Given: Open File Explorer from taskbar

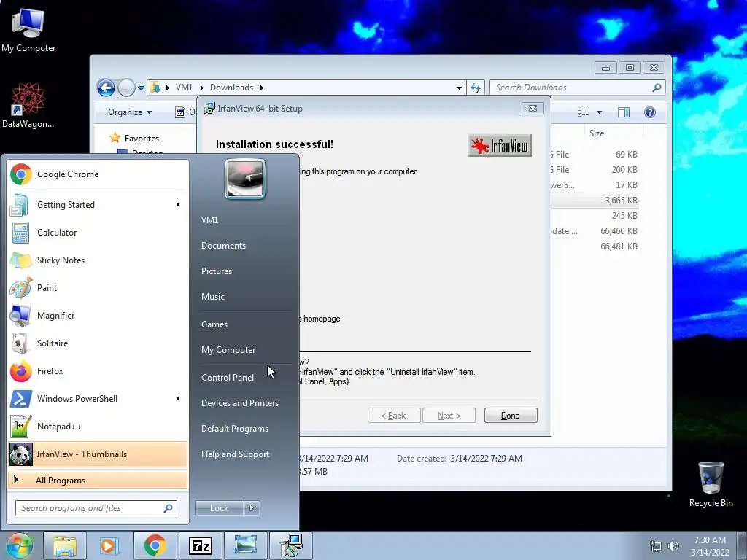Looking at the screenshot, I should click(65, 545).
